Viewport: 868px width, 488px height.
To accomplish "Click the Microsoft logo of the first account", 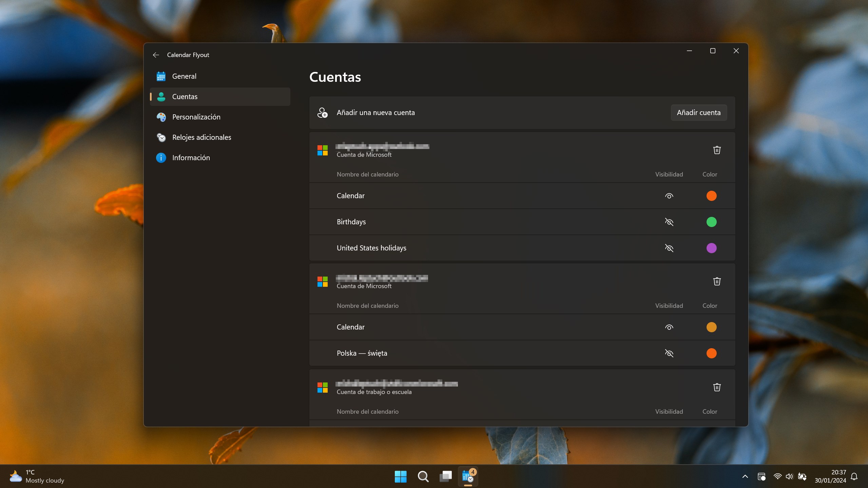I will [x=322, y=150].
